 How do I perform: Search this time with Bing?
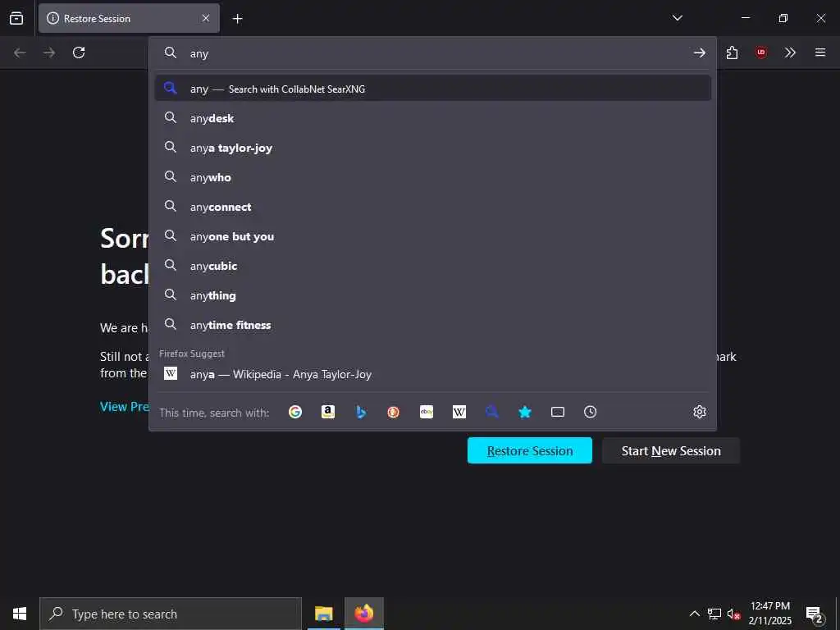pyautogui.click(x=361, y=412)
